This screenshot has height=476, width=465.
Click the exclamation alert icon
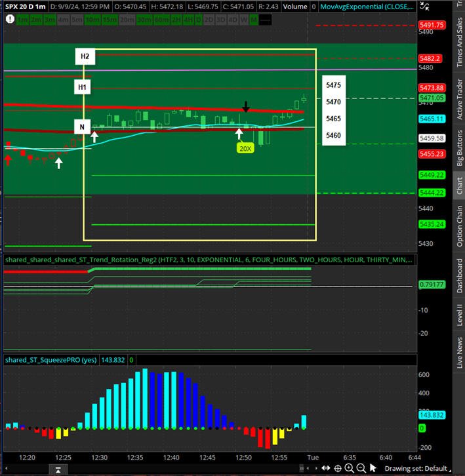pyautogui.click(x=10, y=19)
